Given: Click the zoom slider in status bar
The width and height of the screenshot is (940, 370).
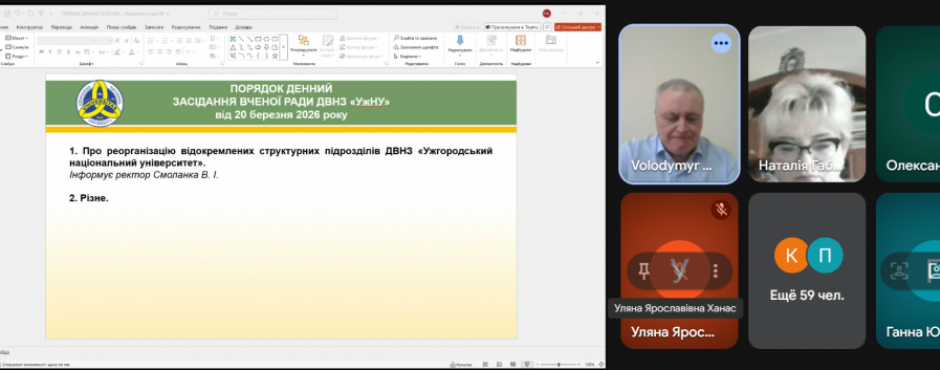Looking at the screenshot, I should point(558,365).
